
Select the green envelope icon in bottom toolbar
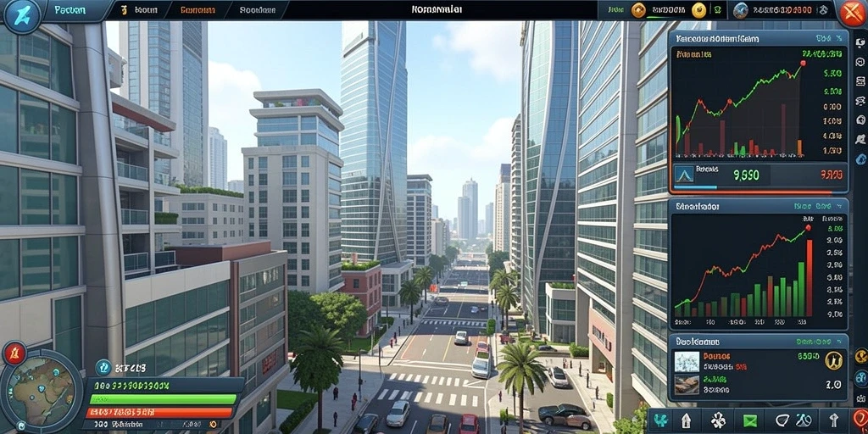749,420
